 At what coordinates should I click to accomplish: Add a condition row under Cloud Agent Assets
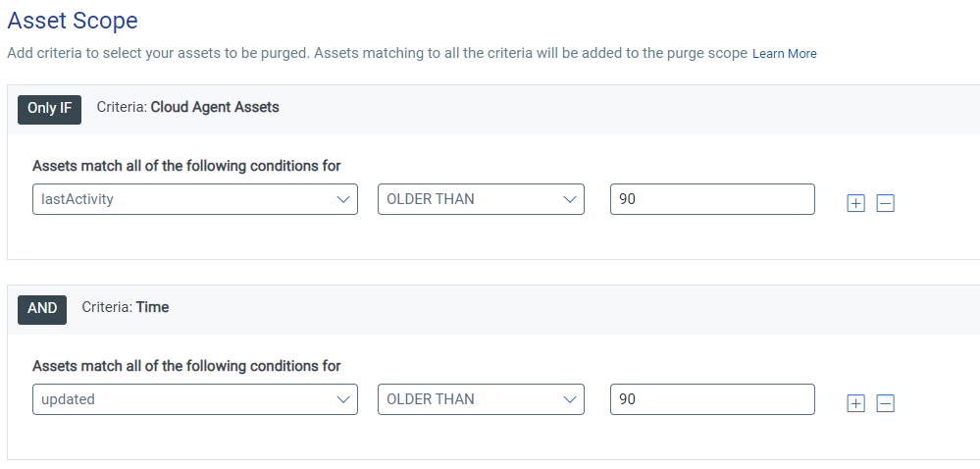pyautogui.click(x=855, y=203)
